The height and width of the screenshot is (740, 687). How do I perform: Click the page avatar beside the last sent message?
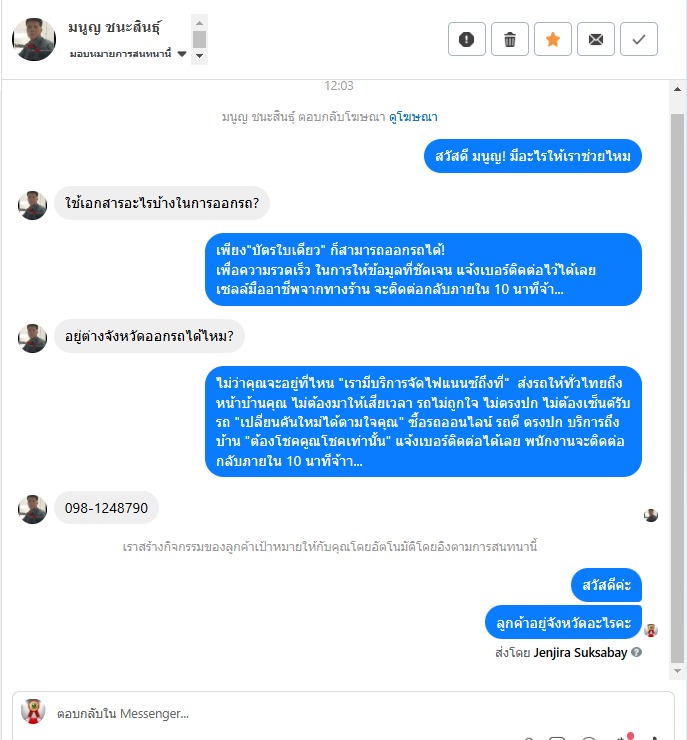click(x=651, y=630)
